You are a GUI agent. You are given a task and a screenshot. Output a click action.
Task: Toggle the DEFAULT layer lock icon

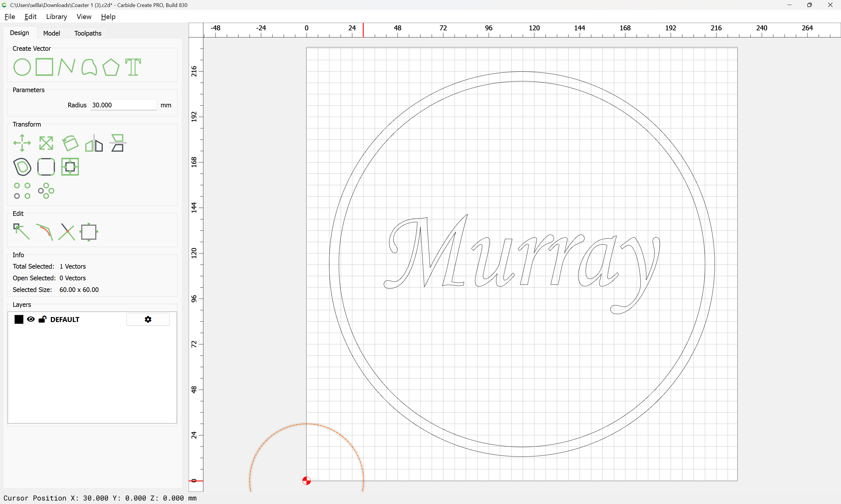click(42, 319)
